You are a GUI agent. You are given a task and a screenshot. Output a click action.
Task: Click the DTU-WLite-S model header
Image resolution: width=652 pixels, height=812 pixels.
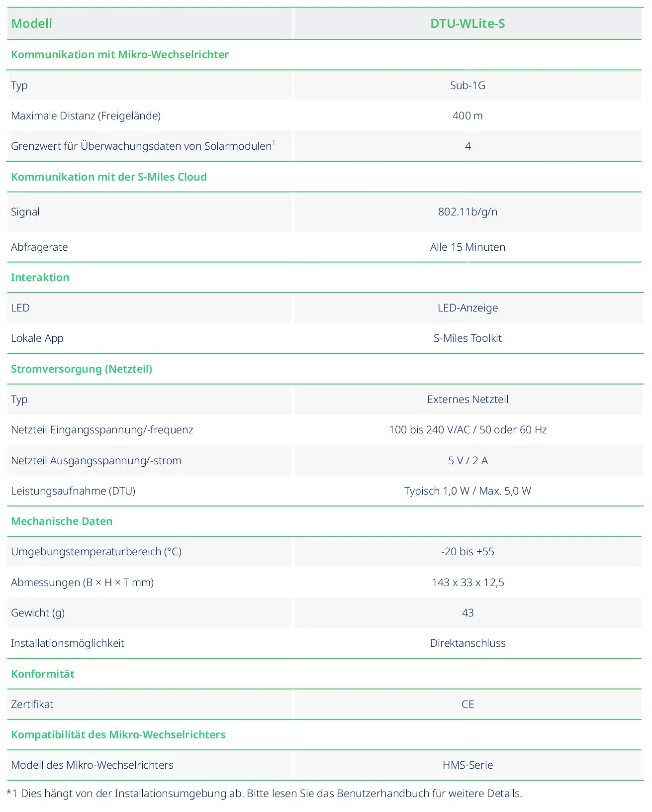click(x=467, y=23)
